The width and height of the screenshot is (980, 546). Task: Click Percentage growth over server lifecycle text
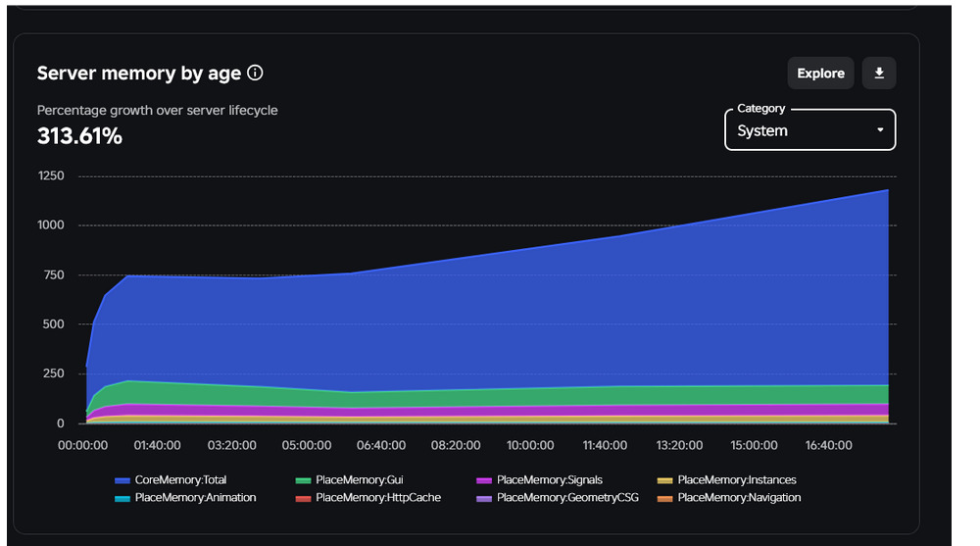pos(158,110)
